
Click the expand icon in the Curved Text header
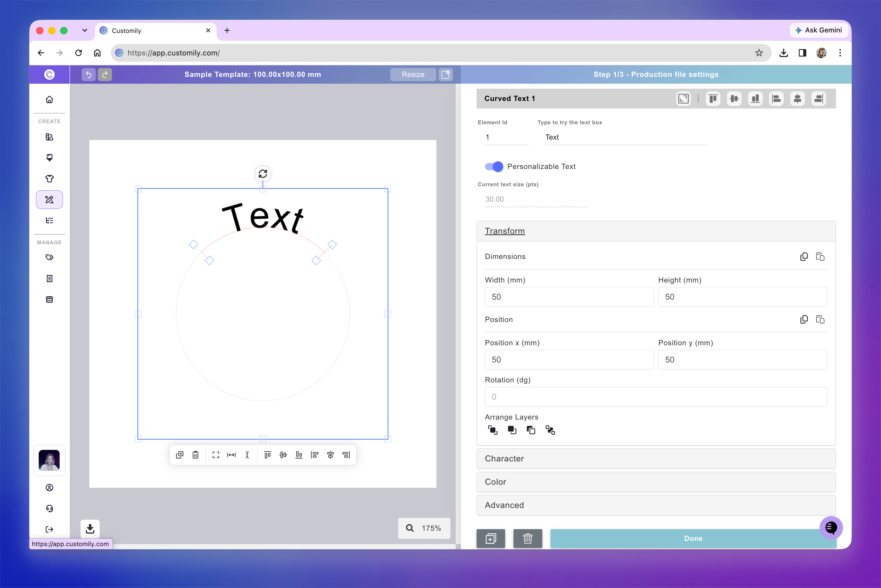[x=683, y=99]
